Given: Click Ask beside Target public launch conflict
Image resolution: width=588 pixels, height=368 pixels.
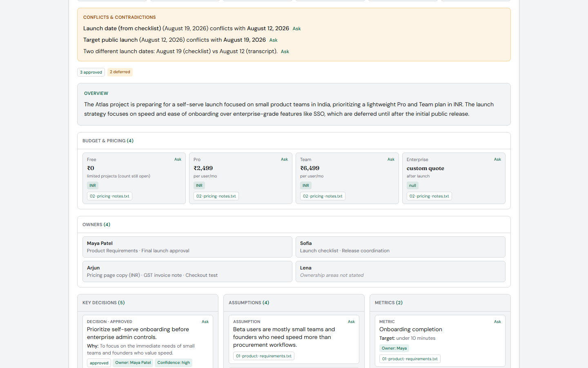Looking at the screenshot, I should (273, 40).
